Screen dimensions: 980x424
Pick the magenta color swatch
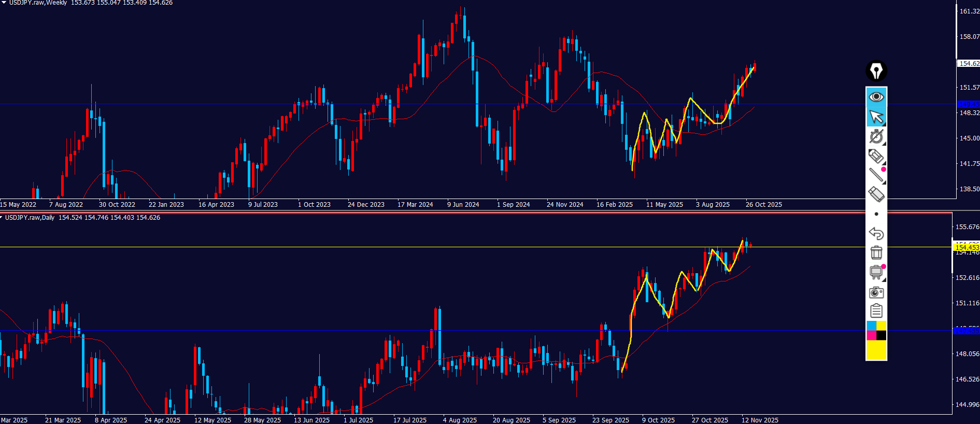tap(871, 335)
